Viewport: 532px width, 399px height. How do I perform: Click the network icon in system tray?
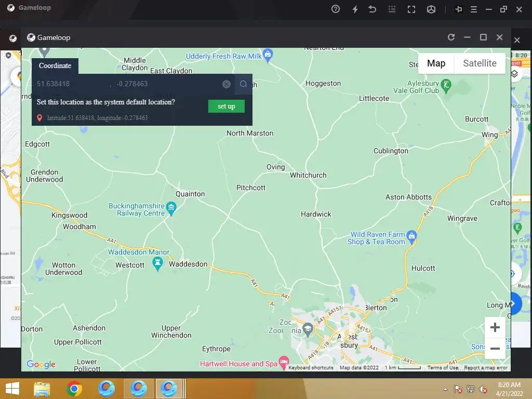coord(471,389)
